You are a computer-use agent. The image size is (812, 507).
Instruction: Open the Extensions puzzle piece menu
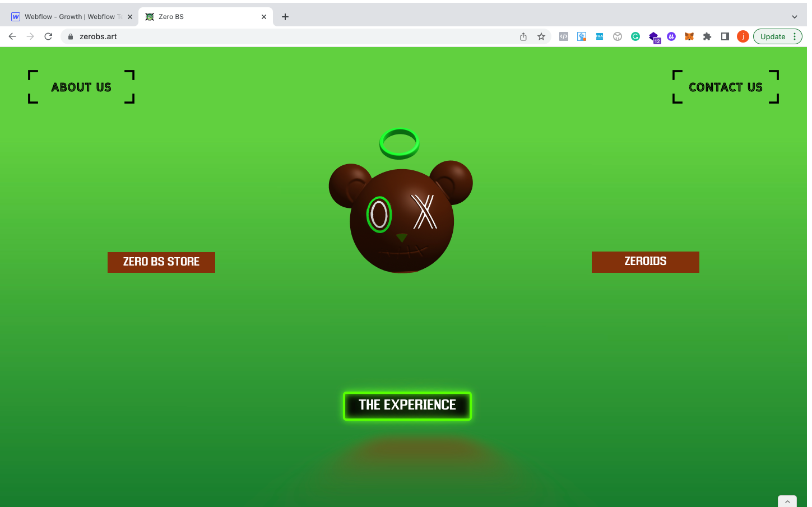[x=707, y=36]
